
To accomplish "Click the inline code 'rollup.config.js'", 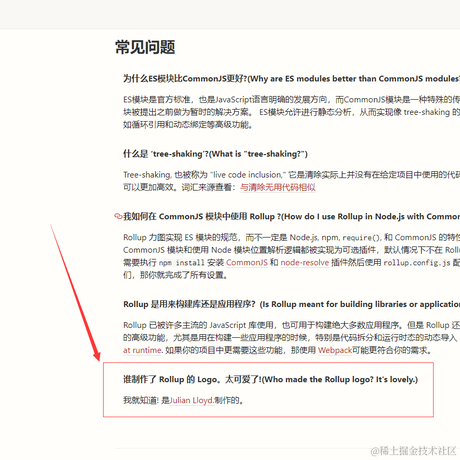I will [x=417, y=263].
